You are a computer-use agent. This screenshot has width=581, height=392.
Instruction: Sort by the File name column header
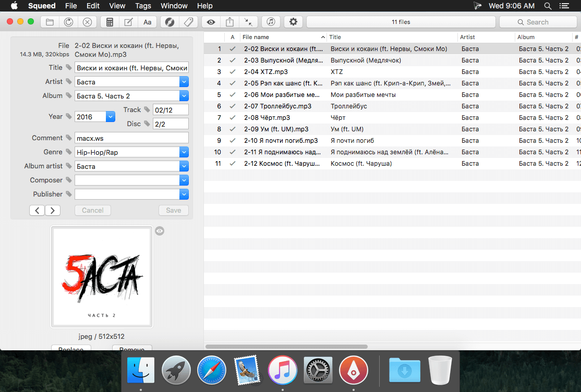pyautogui.click(x=283, y=37)
